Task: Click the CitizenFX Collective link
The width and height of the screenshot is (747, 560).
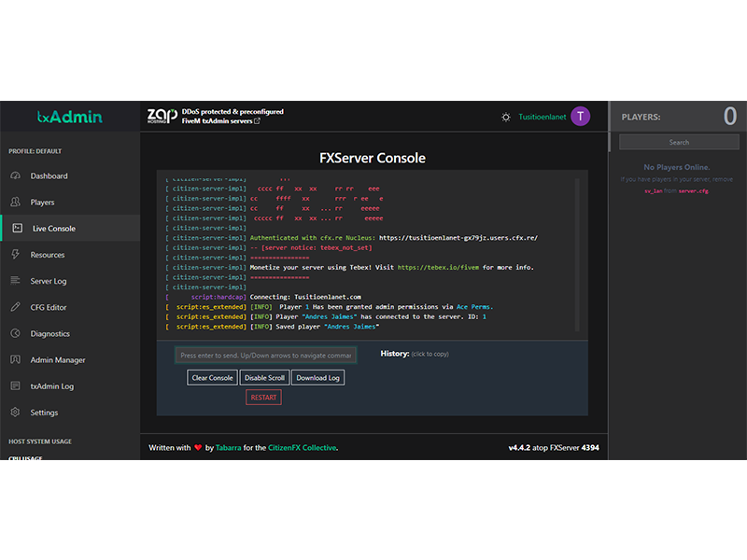Action: pyautogui.click(x=303, y=448)
